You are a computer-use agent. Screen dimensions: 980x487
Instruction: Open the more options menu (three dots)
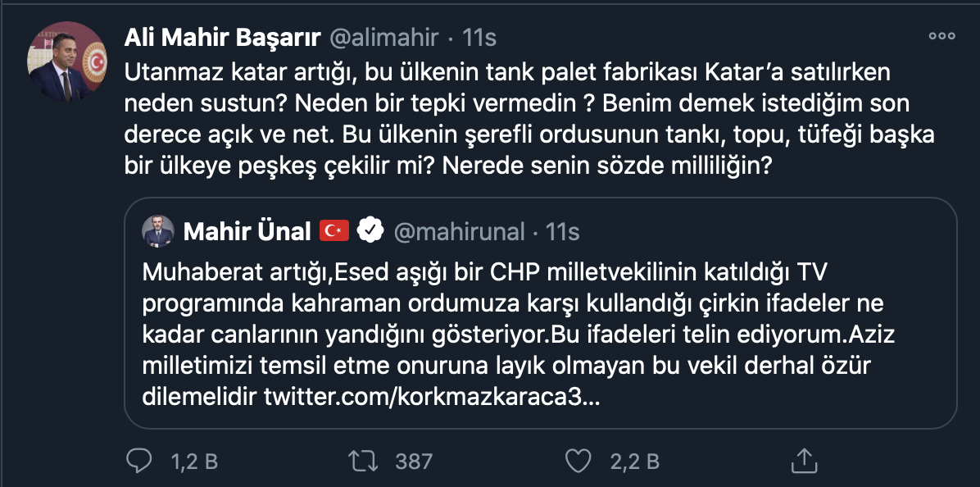click(x=943, y=36)
